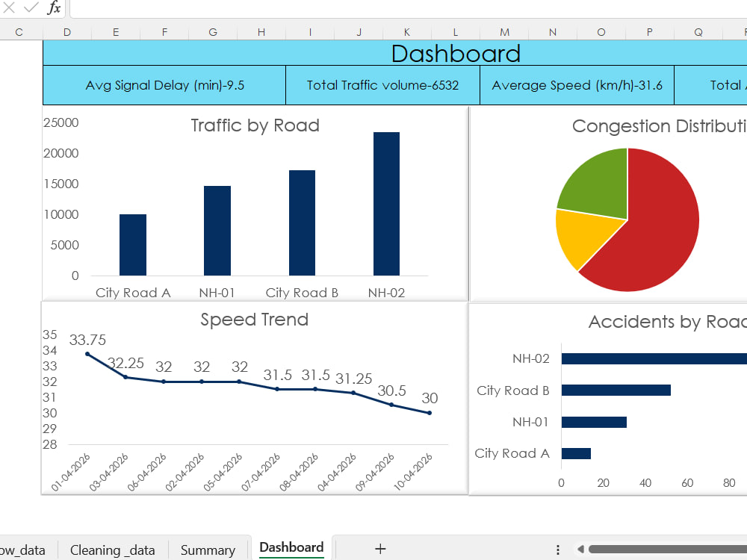This screenshot has height=560, width=747.
Task: Select column K header
Action: 407,32
